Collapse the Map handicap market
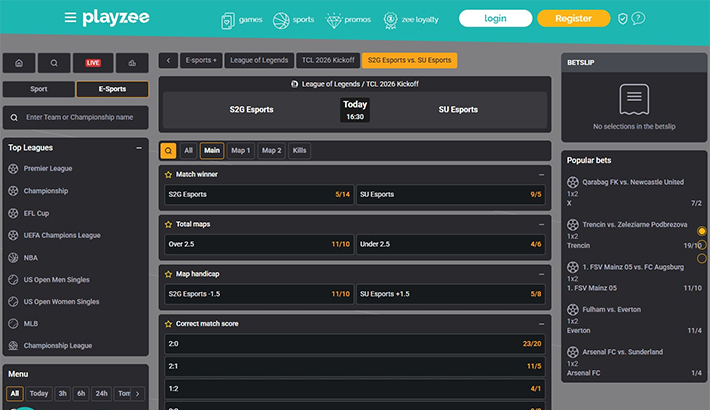Screen dimensions: 710x410 (541, 274)
